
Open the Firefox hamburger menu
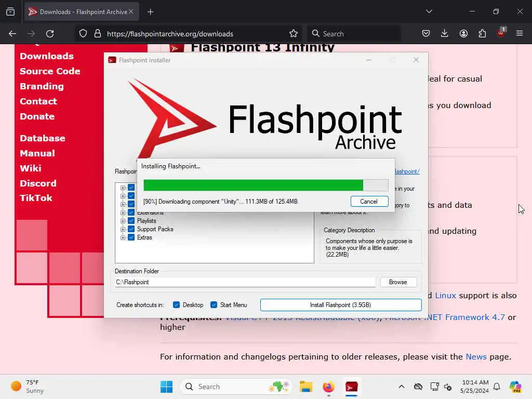point(520,34)
